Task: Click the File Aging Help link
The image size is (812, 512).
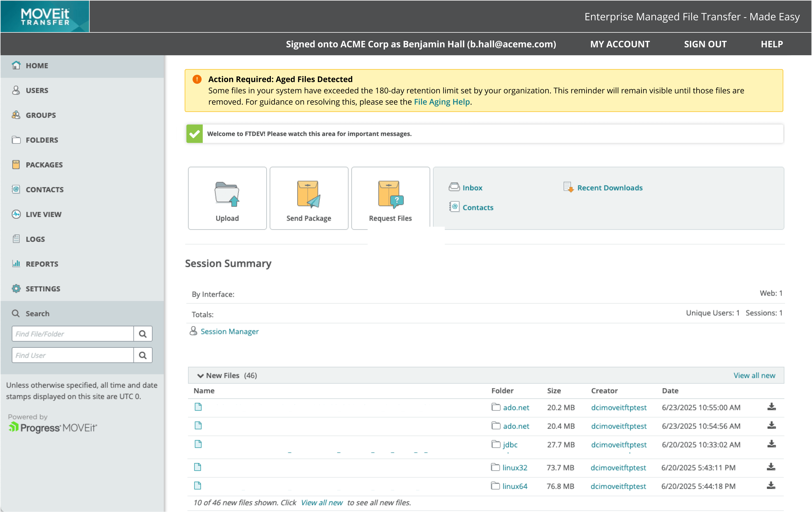Action: pyautogui.click(x=441, y=102)
